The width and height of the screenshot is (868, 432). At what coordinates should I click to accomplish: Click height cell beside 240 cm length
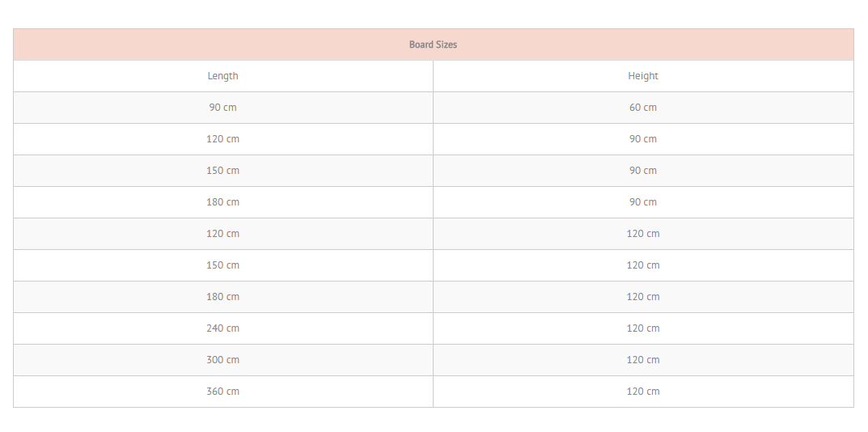point(643,328)
